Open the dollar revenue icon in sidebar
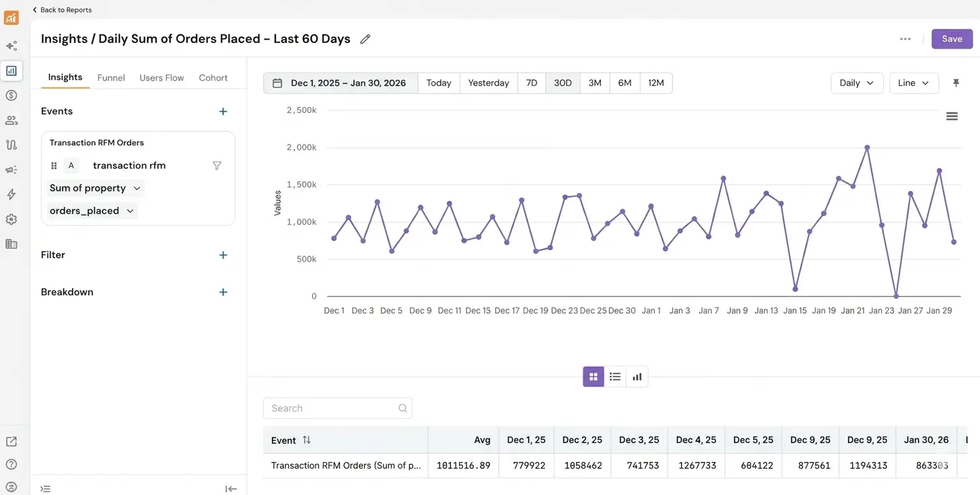Image resolution: width=980 pixels, height=495 pixels. (11, 96)
